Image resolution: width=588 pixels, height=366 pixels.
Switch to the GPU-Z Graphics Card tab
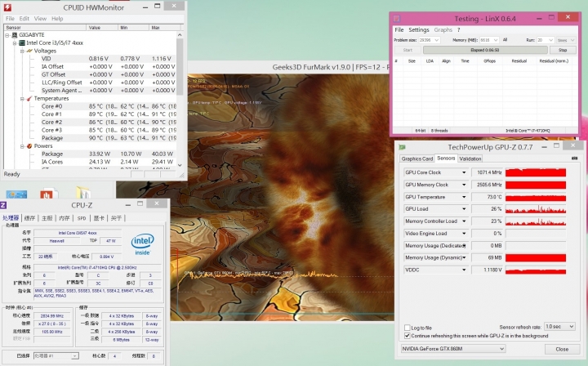click(417, 158)
